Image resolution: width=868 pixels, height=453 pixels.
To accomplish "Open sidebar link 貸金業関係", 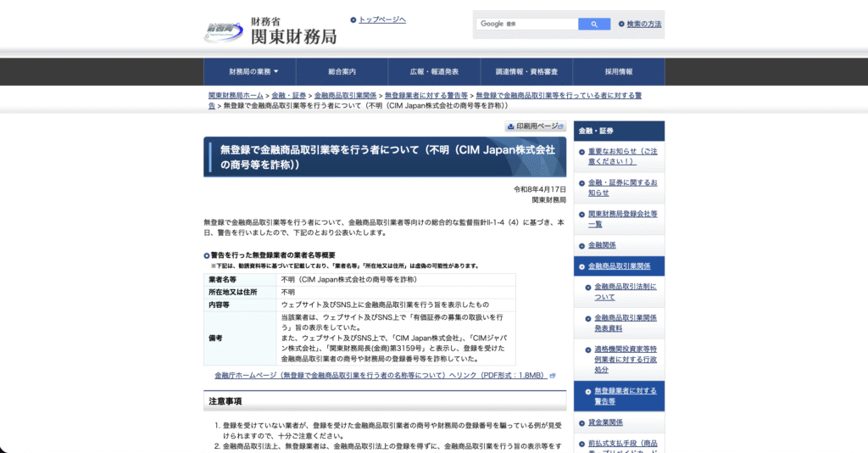I will point(605,422).
